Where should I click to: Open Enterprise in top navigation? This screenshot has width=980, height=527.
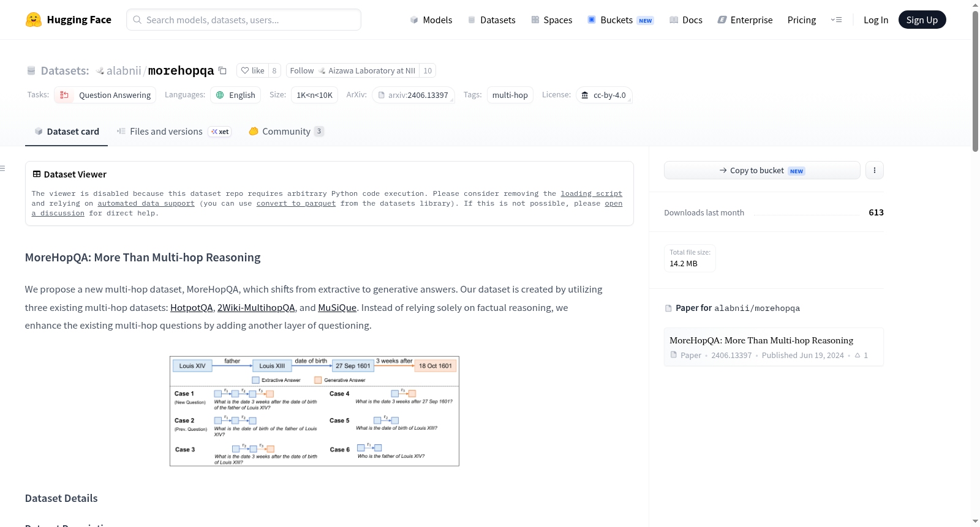[x=745, y=20]
